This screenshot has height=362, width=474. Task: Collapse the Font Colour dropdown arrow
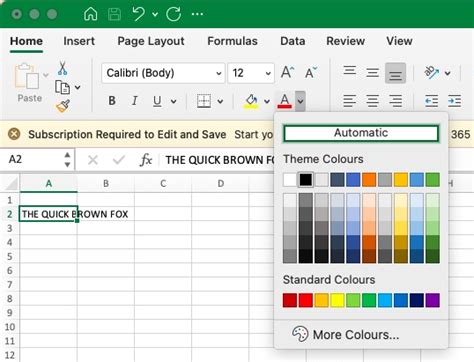point(300,101)
